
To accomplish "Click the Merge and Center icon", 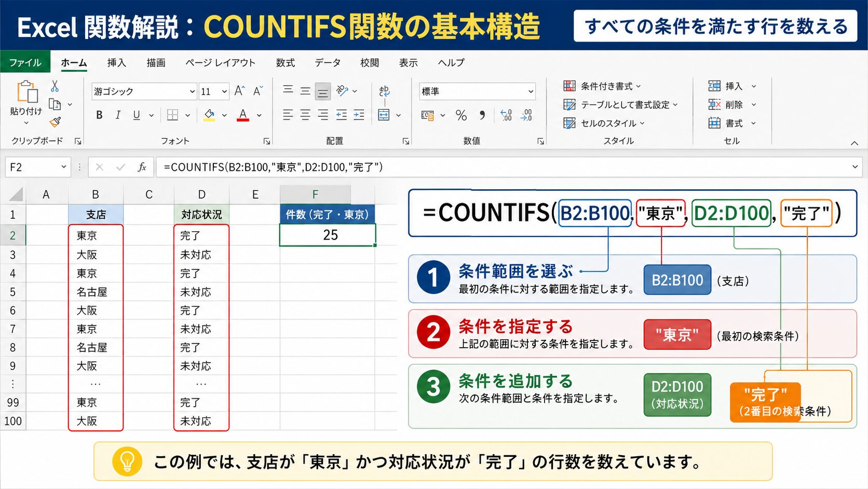I will [384, 115].
